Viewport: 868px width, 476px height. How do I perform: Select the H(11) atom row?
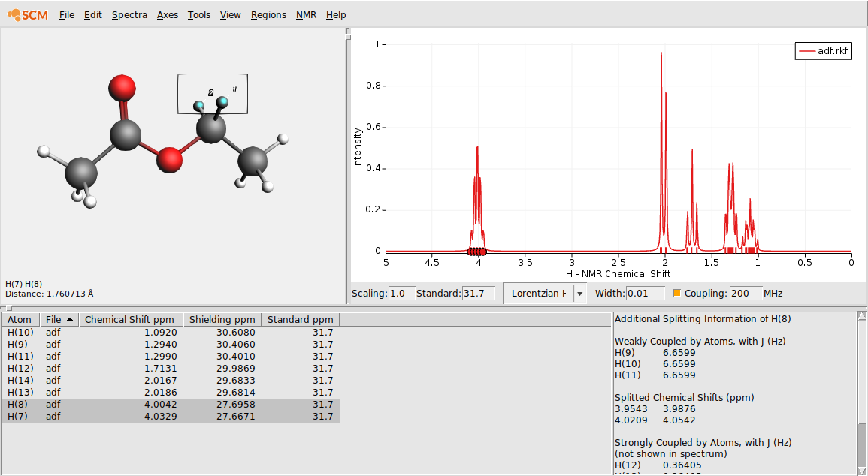pos(171,357)
